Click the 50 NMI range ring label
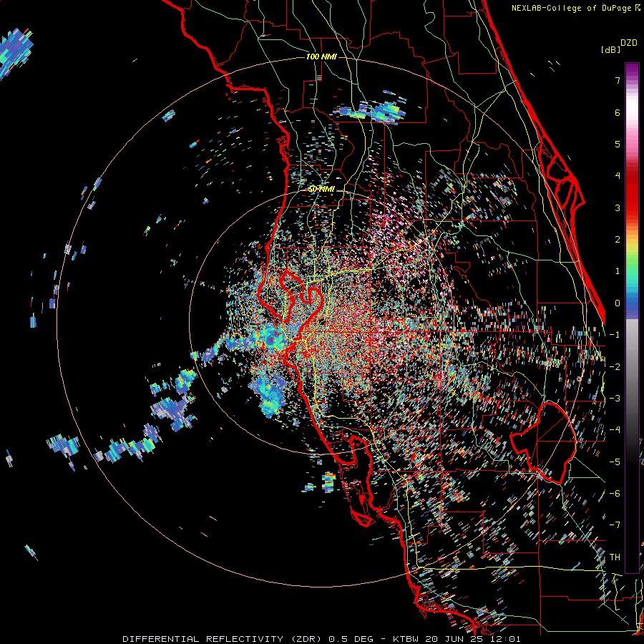The image size is (644, 644). 321,190
